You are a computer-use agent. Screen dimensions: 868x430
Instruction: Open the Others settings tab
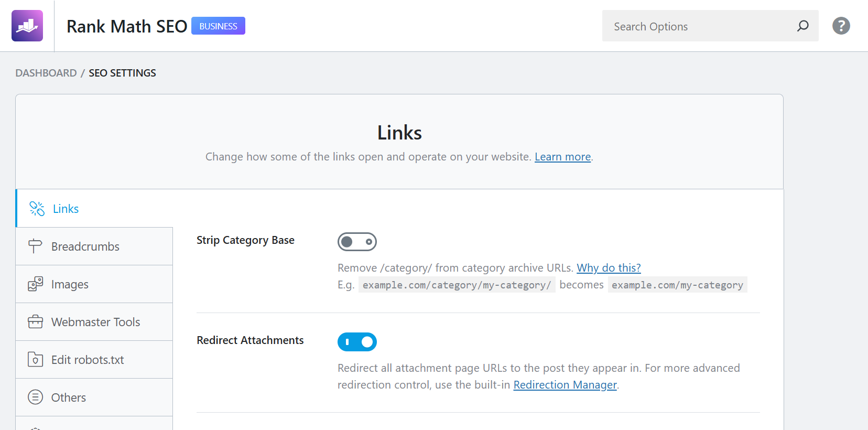(x=94, y=397)
